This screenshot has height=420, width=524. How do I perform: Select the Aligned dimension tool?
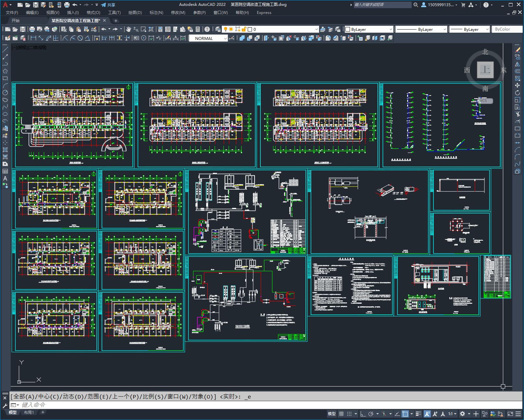41,38
